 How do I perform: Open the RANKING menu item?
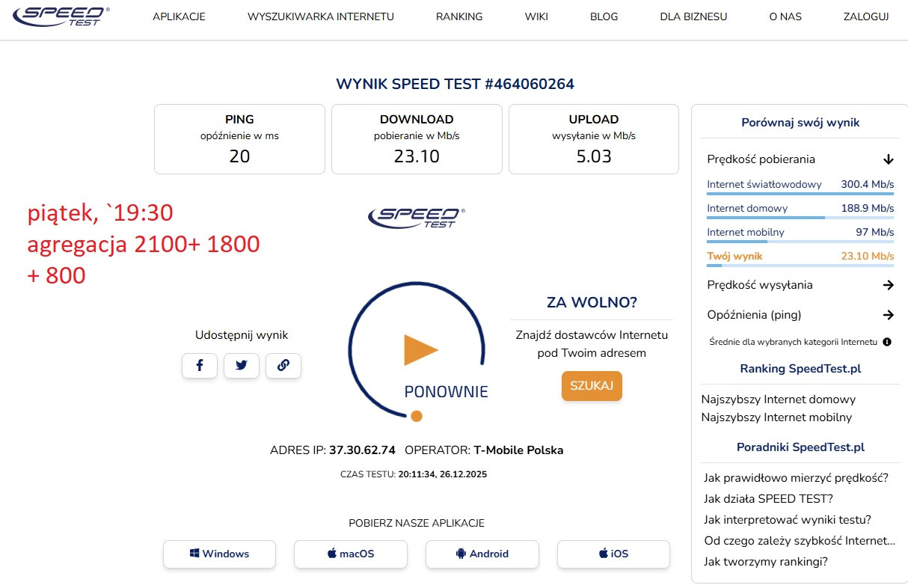459,16
